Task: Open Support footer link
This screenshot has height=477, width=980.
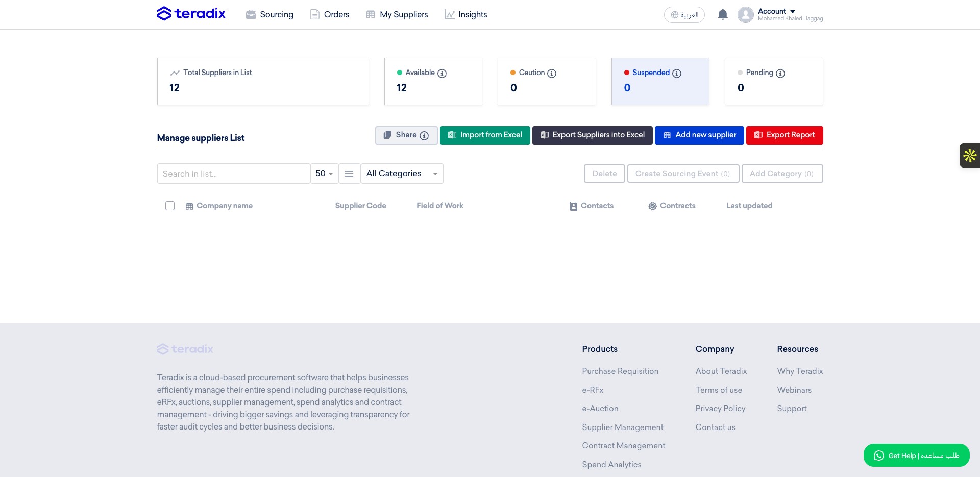Action: [792, 409]
